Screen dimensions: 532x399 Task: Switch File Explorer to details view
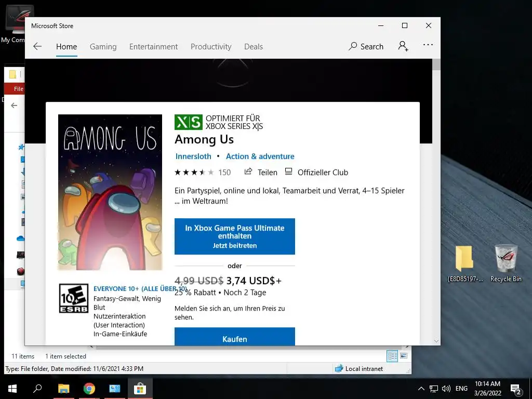point(392,356)
